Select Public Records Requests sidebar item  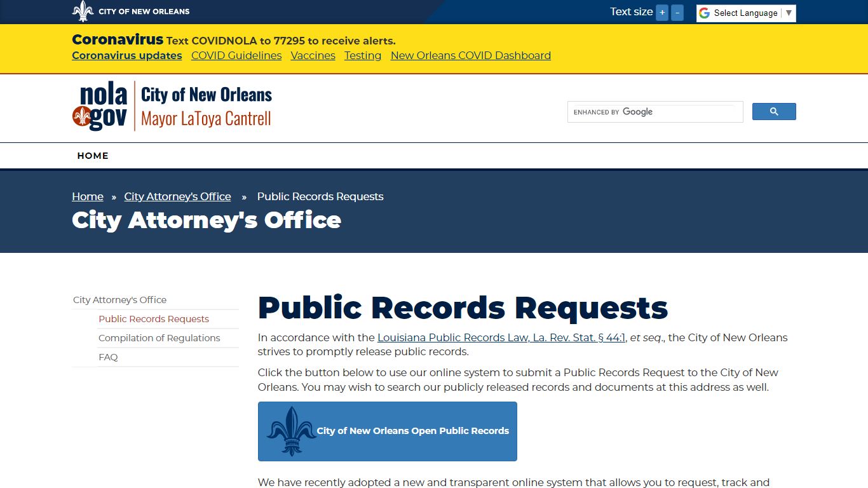154,319
